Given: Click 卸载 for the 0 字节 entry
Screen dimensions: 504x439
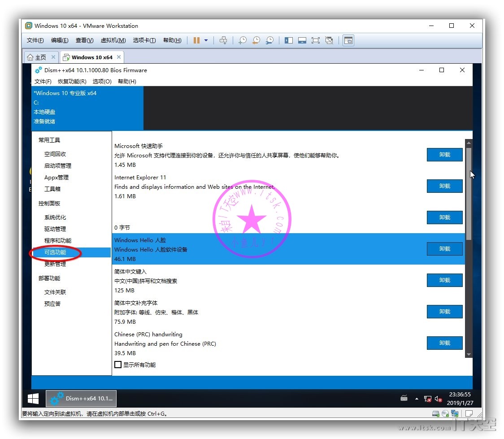Looking at the screenshot, I should (444, 217).
